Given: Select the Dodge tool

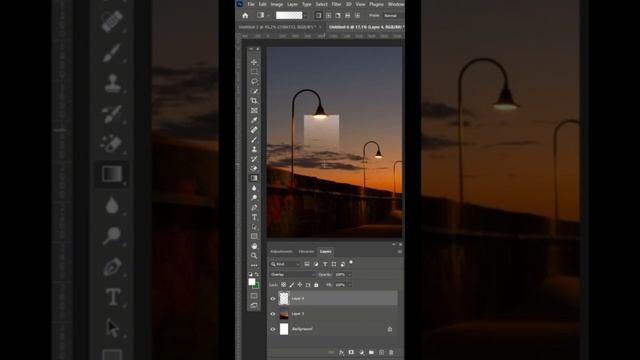Looking at the screenshot, I should pyautogui.click(x=254, y=198).
